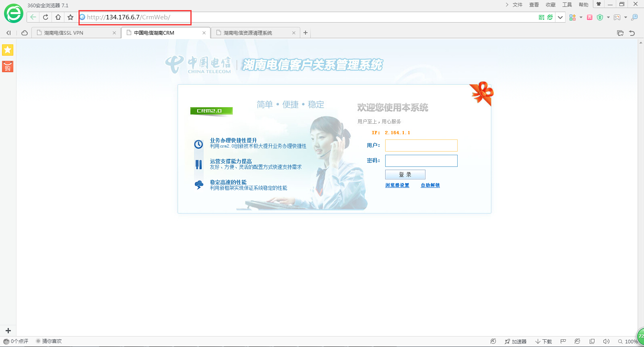Bookmark this page with the star outline icon
Viewport: 644px width, 347px height.
pyautogui.click(x=70, y=17)
